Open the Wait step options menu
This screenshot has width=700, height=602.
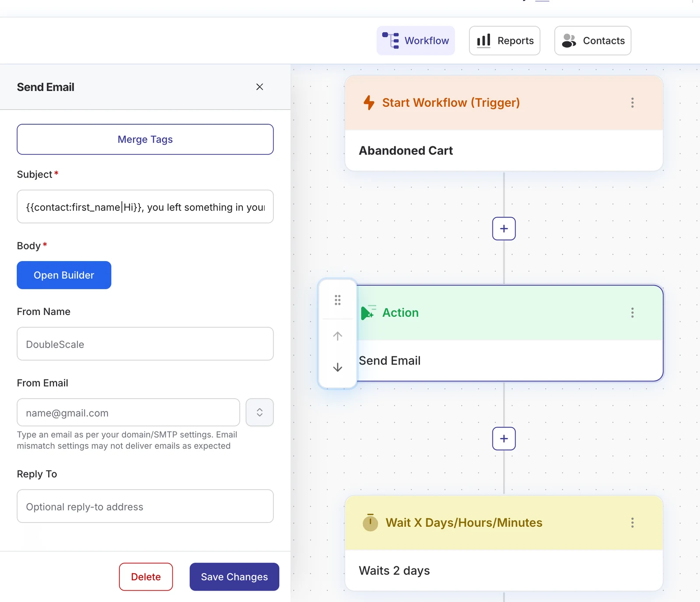click(x=632, y=523)
